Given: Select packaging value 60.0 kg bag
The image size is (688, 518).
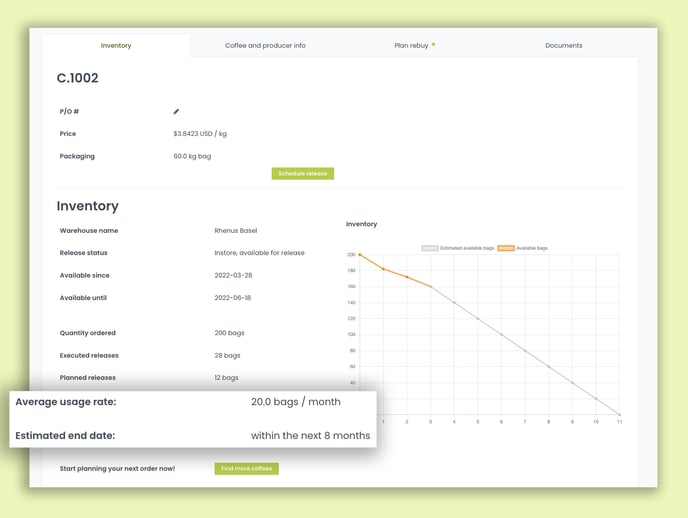Looking at the screenshot, I should (x=192, y=156).
